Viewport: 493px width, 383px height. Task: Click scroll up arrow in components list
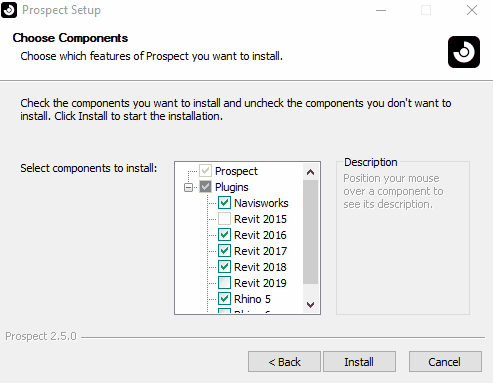pos(310,172)
